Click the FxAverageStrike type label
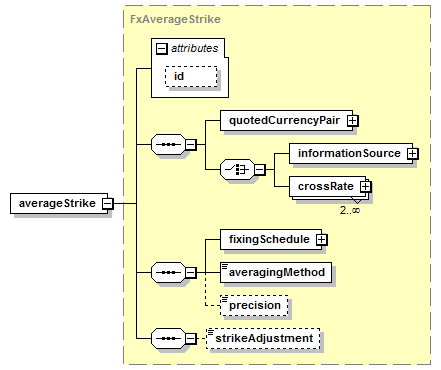Image resolution: width=441 pixels, height=370 pixels. point(175,19)
